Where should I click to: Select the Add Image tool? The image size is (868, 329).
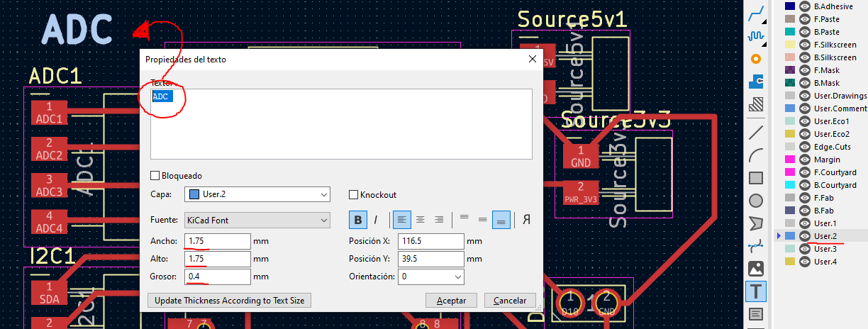point(756,269)
